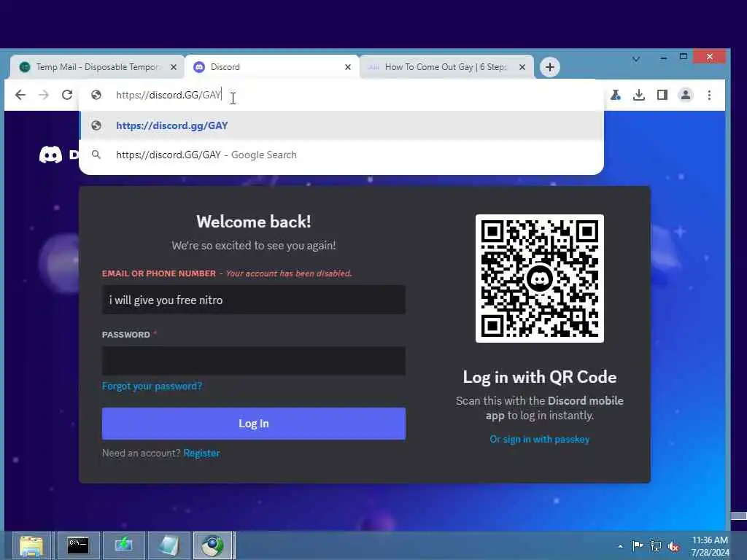Open the green arrow taskbar app

tap(123, 545)
